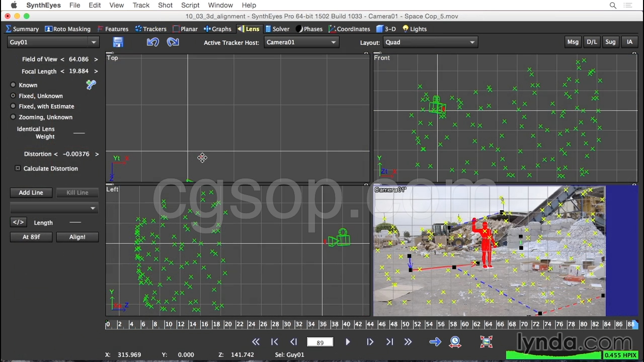Switch to the Roto Masking tab

(x=67, y=29)
